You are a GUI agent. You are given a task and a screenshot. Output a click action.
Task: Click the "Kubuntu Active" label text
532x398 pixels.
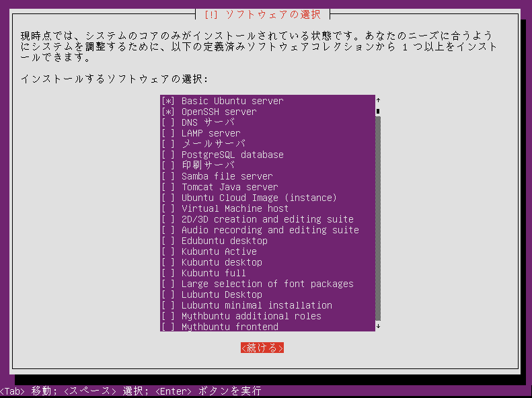tap(219, 251)
